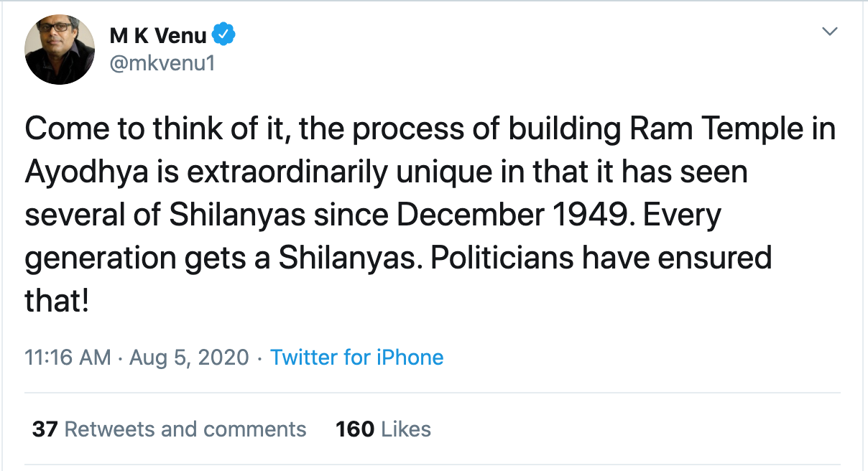This screenshot has height=471, width=868.
Task: Click the word "extraordinarily" in tweet
Action: 268,172
